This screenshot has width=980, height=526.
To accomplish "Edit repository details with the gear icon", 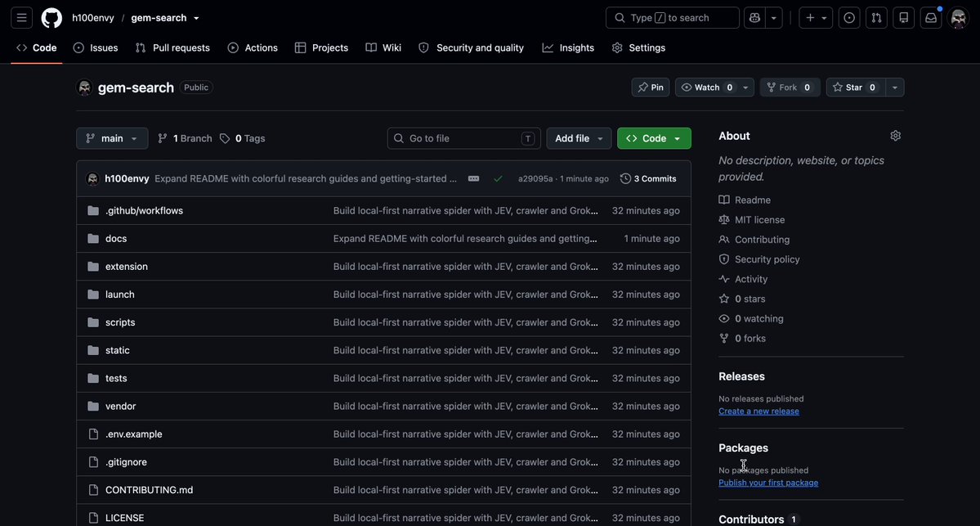I will point(896,136).
